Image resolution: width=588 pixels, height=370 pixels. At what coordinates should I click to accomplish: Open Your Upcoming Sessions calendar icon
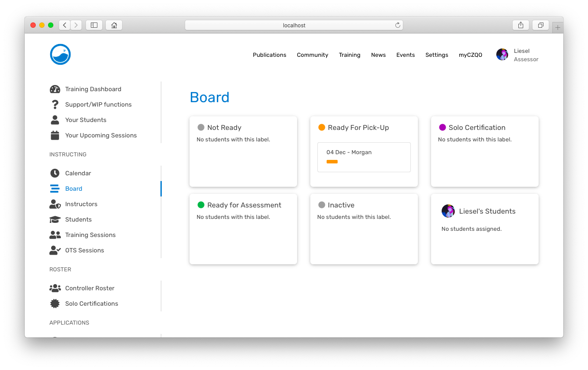coord(55,135)
